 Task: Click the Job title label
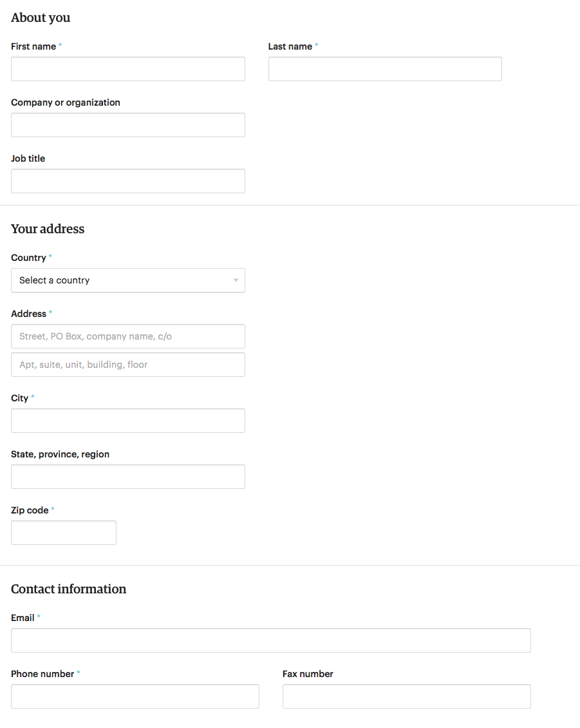coord(28,158)
